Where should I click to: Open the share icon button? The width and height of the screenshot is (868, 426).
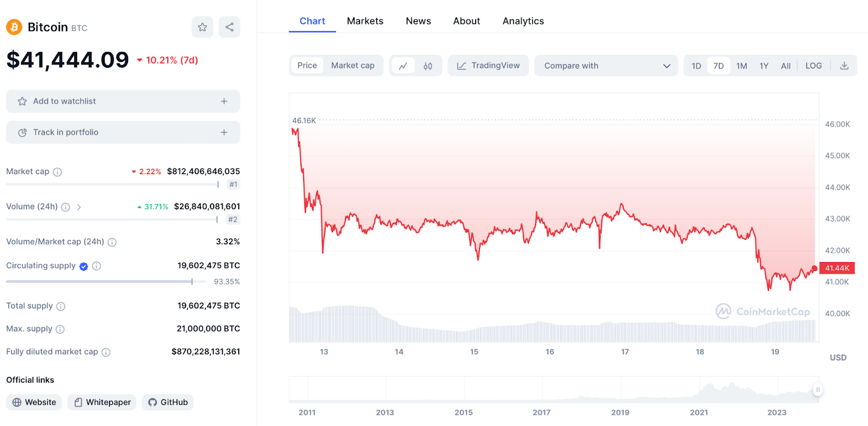coord(229,27)
